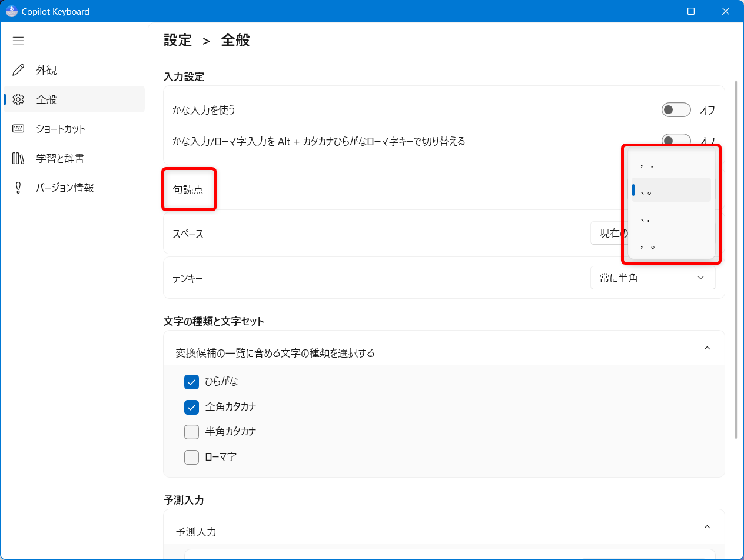Click the 文字の種類と文字セット heading
744x560 pixels.
tap(214, 321)
